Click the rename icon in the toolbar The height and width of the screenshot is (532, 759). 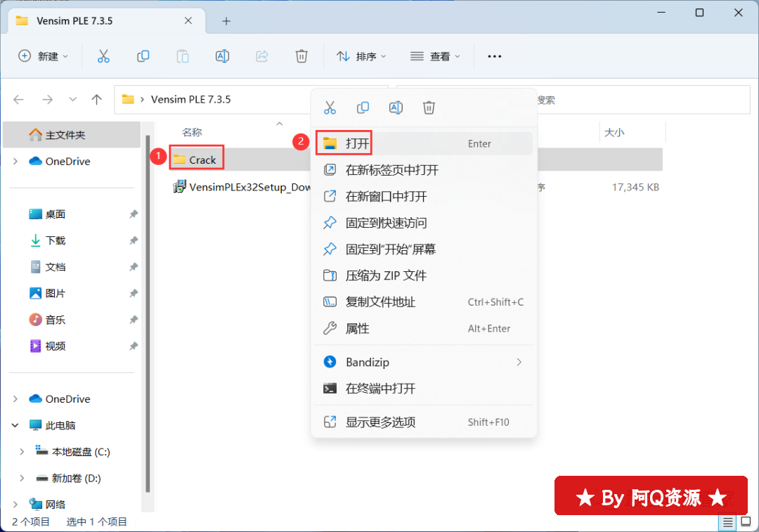pyautogui.click(x=222, y=56)
